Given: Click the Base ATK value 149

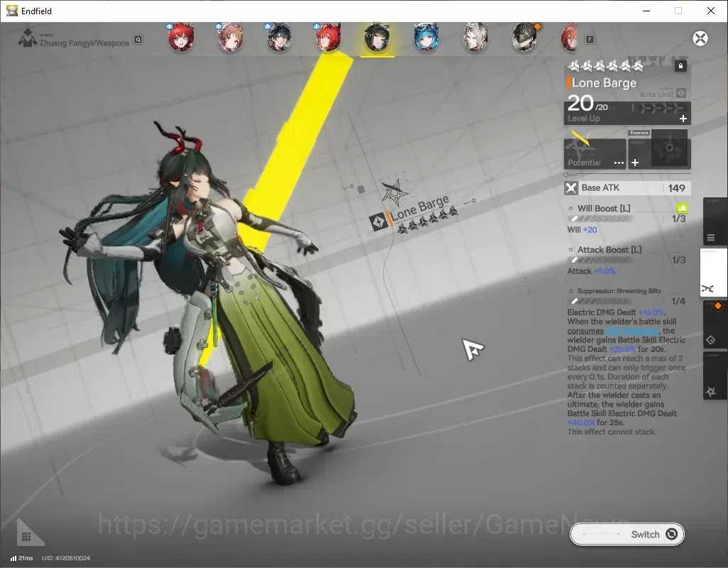Looking at the screenshot, I should (676, 188).
